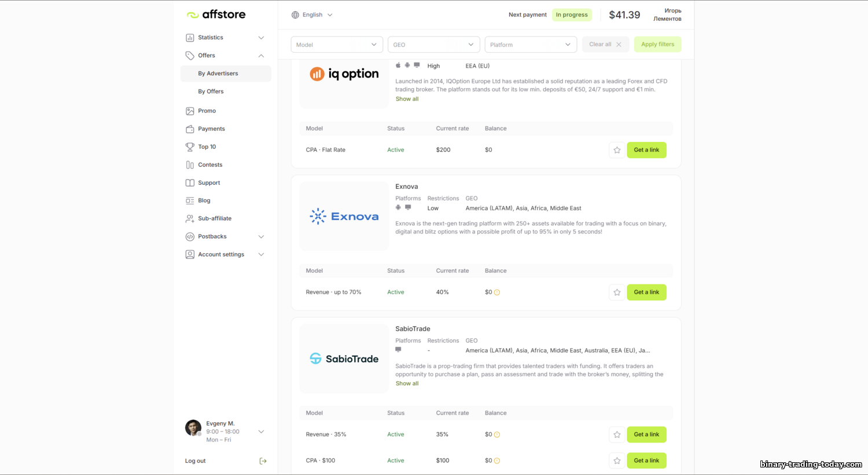
Task: Open the GEO filter dropdown
Action: coord(434,45)
